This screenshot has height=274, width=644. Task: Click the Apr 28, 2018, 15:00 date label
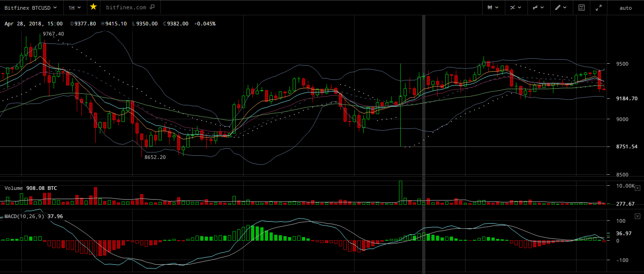pos(33,23)
